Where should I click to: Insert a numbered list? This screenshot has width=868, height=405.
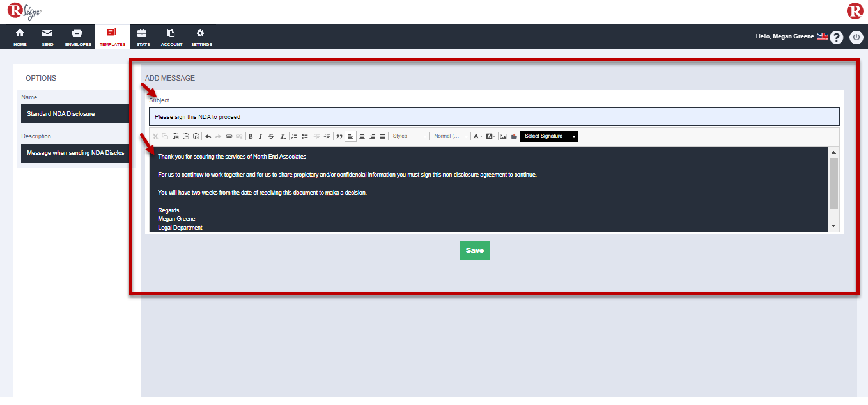(295, 136)
